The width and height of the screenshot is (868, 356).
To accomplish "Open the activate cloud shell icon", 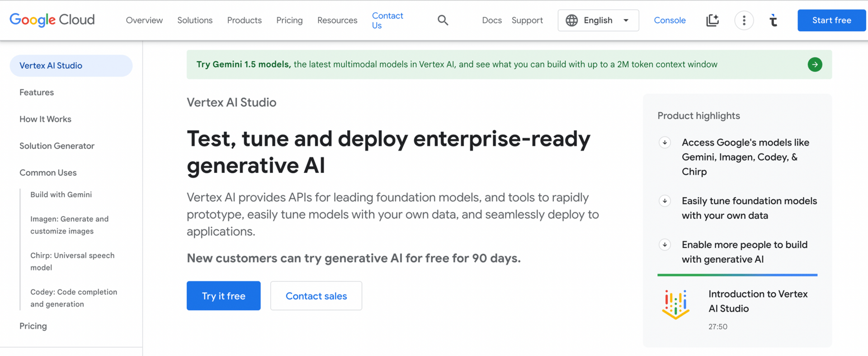I will pyautogui.click(x=712, y=20).
